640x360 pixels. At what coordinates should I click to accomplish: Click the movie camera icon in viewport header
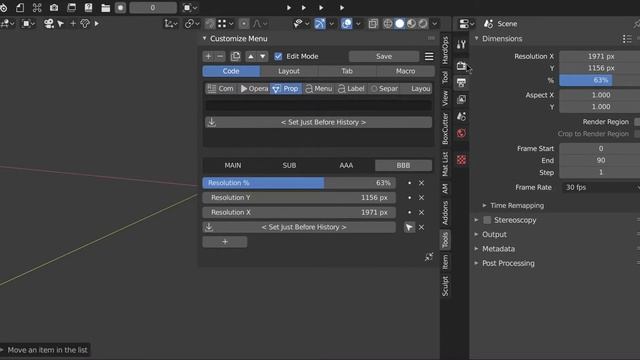[49, 24]
